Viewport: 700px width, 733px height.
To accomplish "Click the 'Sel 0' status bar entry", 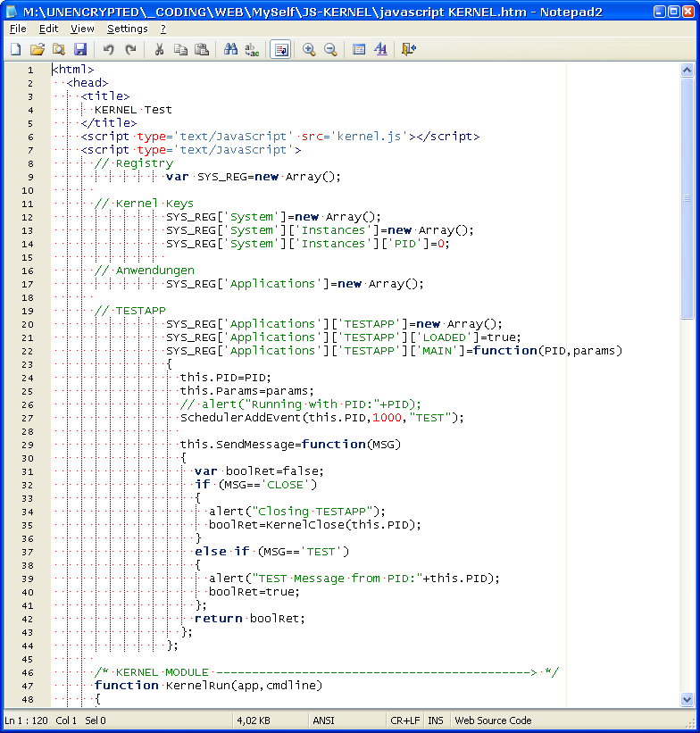I will (x=96, y=721).
